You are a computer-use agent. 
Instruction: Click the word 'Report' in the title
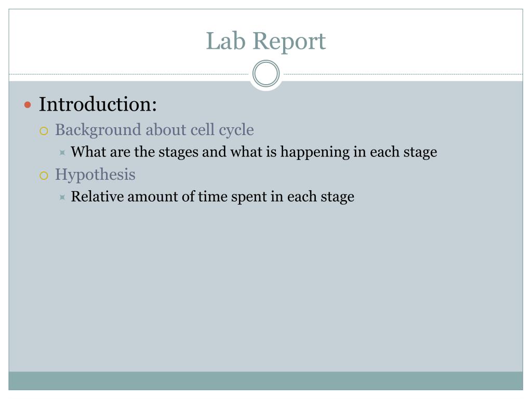click(x=289, y=42)
